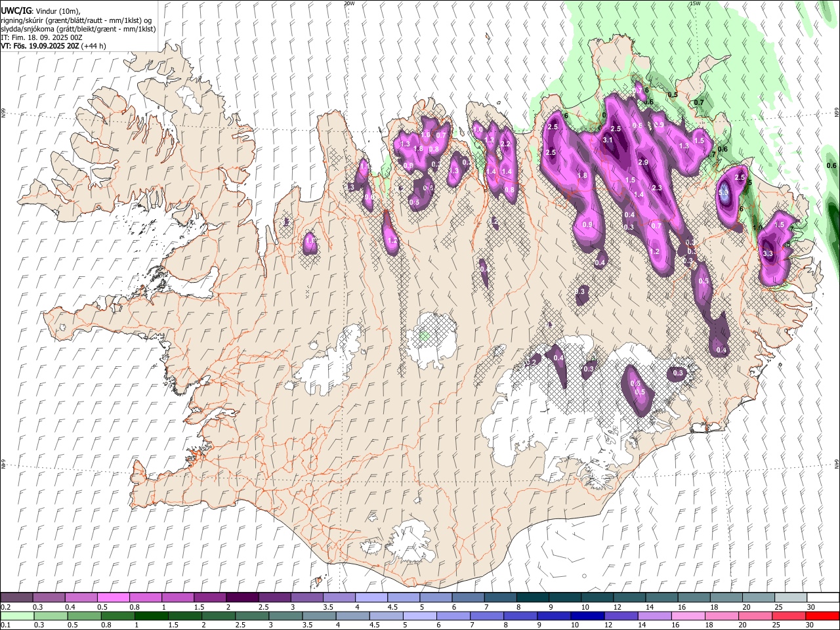Select the 'rigning/skúrir' description line

[77, 20]
